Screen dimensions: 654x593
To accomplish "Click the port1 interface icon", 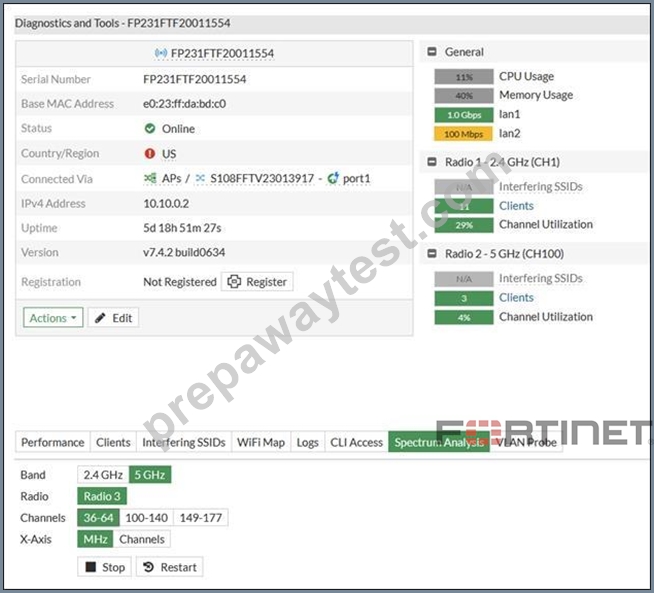I will pos(333,178).
